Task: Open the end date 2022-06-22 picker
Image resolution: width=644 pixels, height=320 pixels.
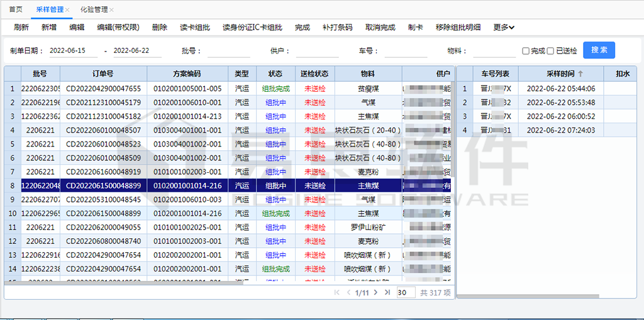Action: tap(136, 50)
